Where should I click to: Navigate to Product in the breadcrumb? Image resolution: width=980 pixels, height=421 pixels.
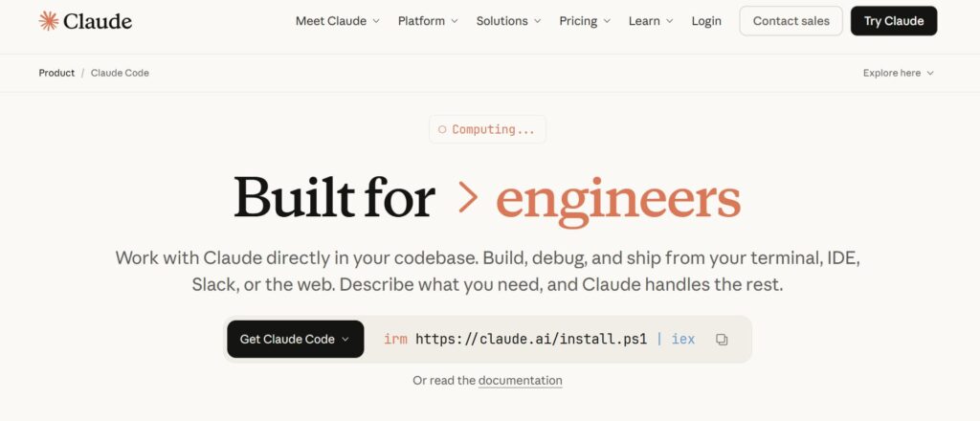56,73
